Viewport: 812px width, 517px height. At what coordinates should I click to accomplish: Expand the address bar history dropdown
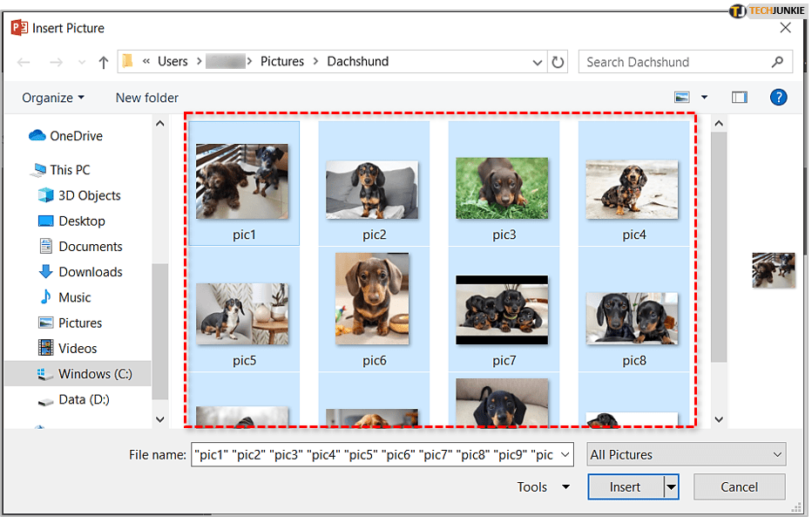538,62
